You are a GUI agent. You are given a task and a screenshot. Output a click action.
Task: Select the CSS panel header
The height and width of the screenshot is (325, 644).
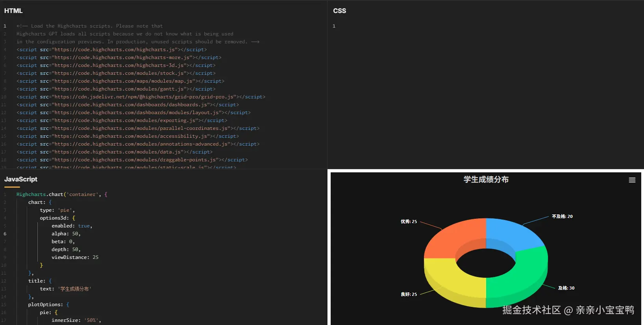[339, 11]
